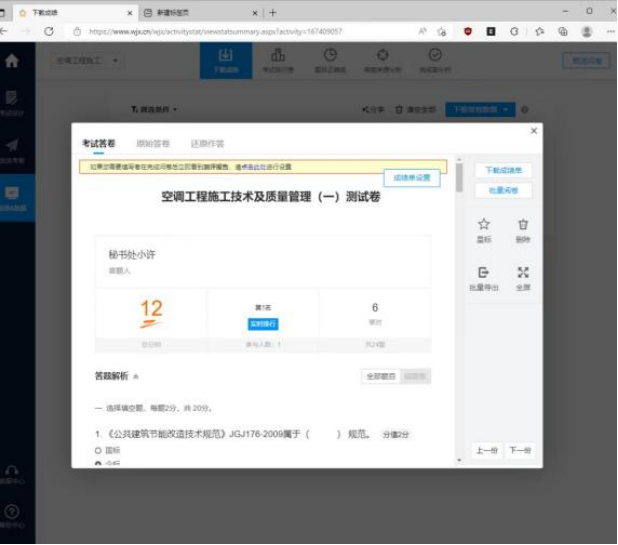Open the pie-chart accuracy statistics icon
The width and height of the screenshot is (618, 545).
(330, 55)
